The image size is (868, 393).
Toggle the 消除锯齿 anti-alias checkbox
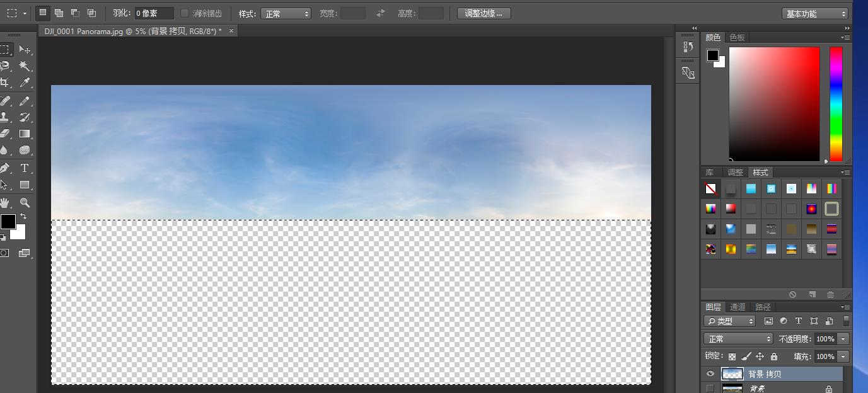[185, 13]
